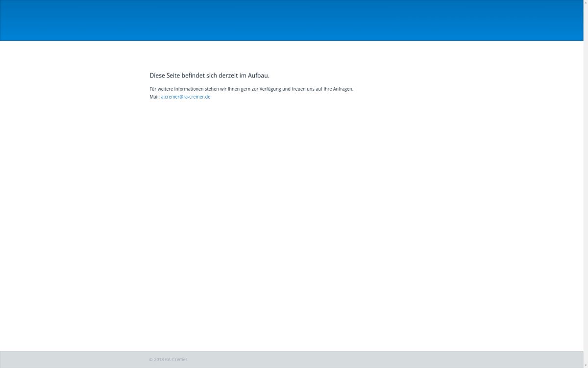Click the 'Mail:' label before the address
The height and width of the screenshot is (368, 588).
154,97
